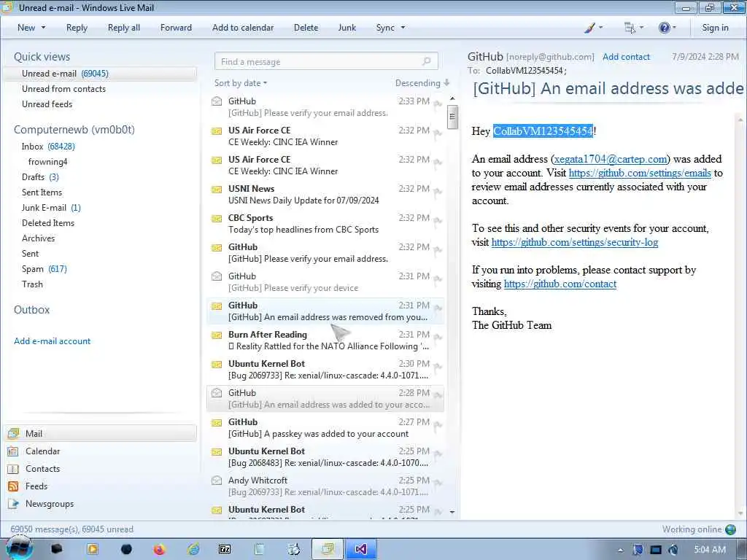Click the envelope icon of US Air Force CE 2:32 PM first message
The width and height of the screenshot is (747, 560).
tap(217, 131)
